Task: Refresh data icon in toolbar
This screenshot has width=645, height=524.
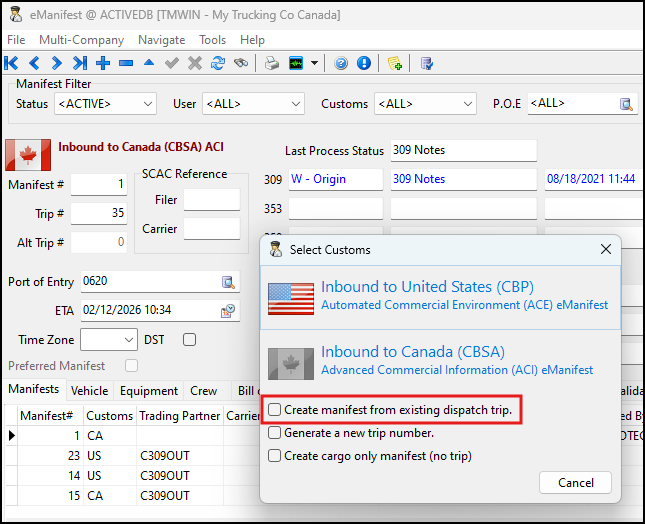Action: click(218, 63)
